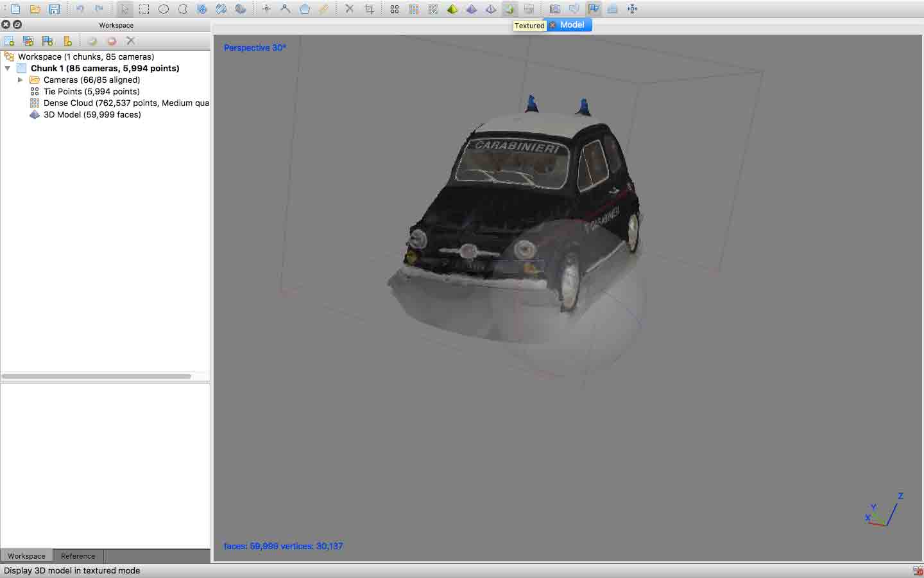Click Disable Items red icon in Workspace toolbar
The width and height of the screenshot is (924, 578).
coord(112,41)
